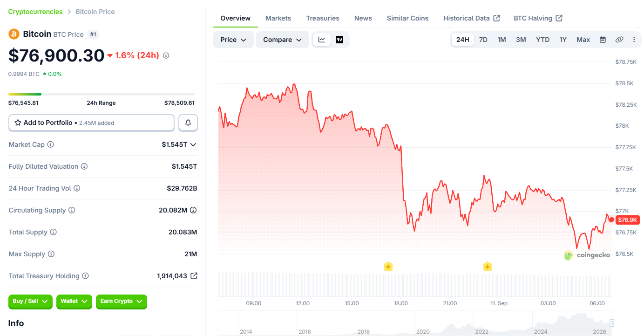Click 24h range progress bar

pos(102,94)
